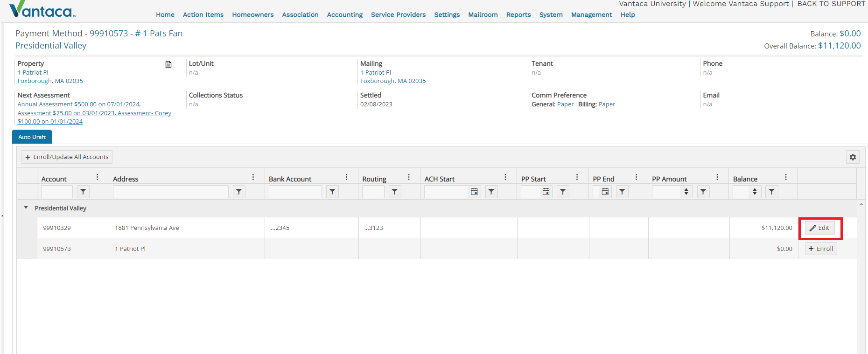Click the BACK TO SUPPORT link
Image resolution: width=868 pixels, height=354 pixels.
831,4
